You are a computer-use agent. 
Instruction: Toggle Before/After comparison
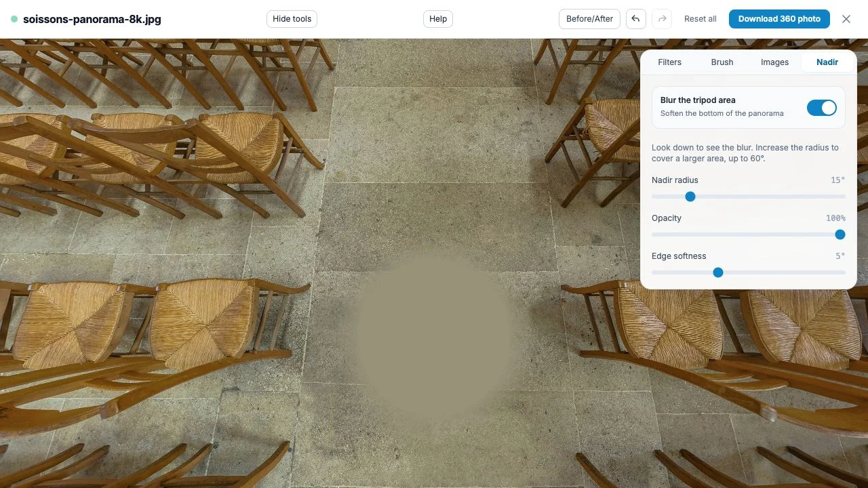(589, 19)
